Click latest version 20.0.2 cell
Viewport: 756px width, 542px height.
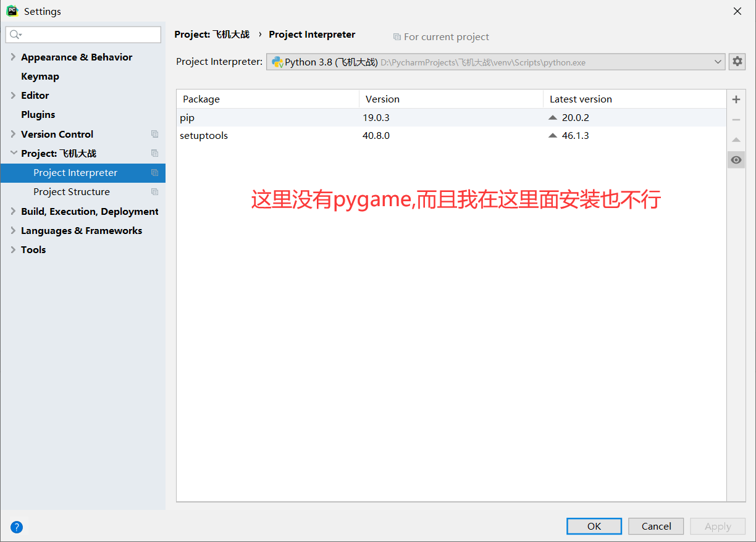tap(576, 117)
